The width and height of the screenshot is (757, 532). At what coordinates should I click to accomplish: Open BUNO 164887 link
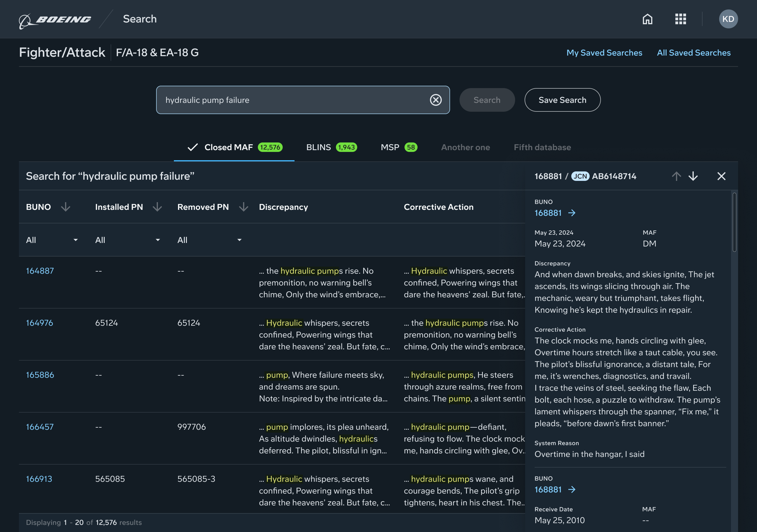pos(40,271)
